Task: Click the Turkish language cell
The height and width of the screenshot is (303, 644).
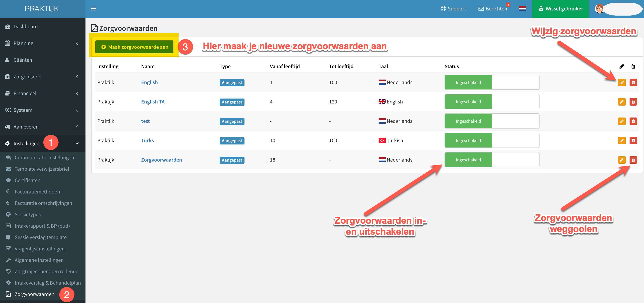Action: pyautogui.click(x=391, y=140)
